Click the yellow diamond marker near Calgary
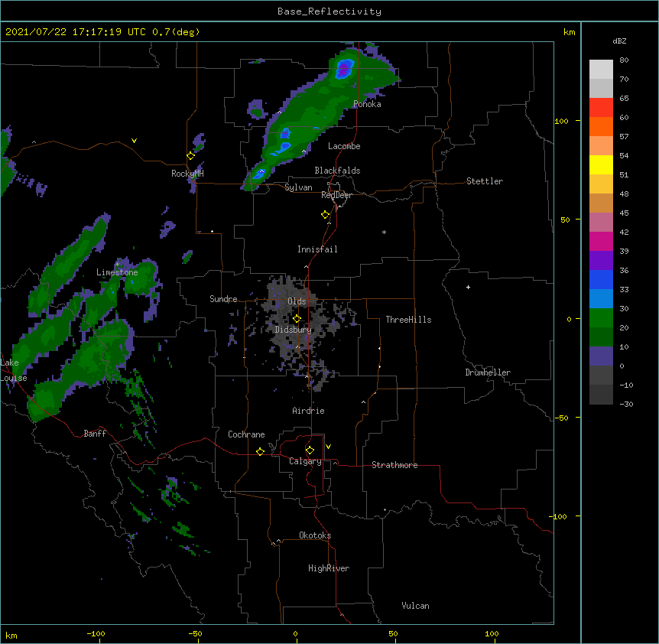Viewport: 659px width, 644px height. coord(310,450)
